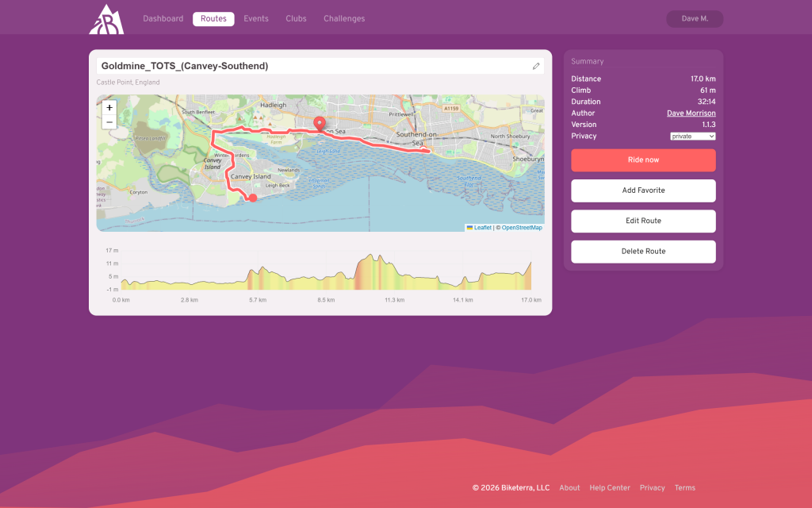The height and width of the screenshot is (508, 812).
Task: Go to the Dashboard tab
Action: 163,19
